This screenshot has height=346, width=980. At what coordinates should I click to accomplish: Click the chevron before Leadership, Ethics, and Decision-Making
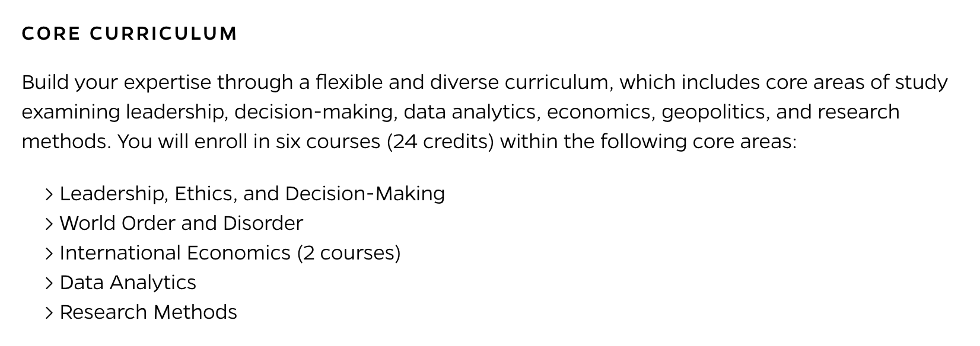tap(49, 194)
